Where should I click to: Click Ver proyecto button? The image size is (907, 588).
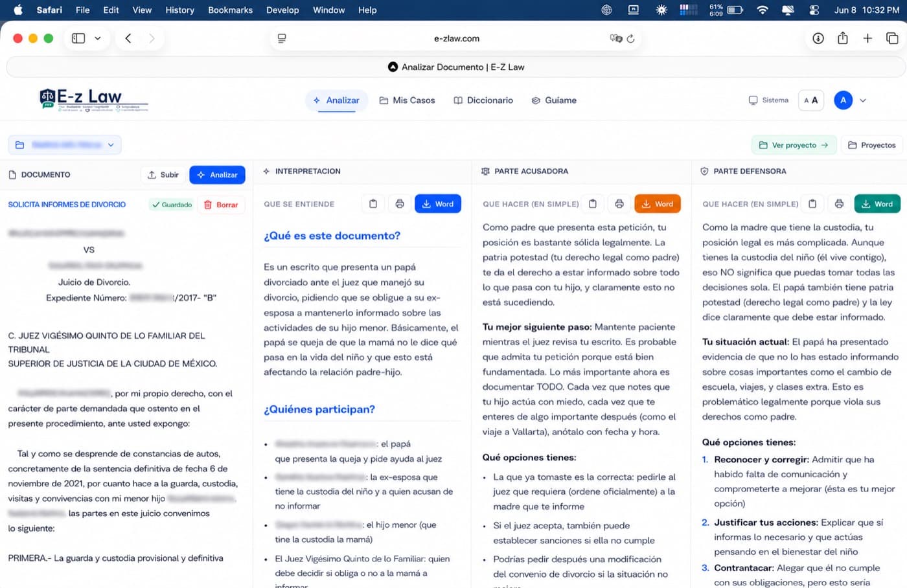point(794,145)
